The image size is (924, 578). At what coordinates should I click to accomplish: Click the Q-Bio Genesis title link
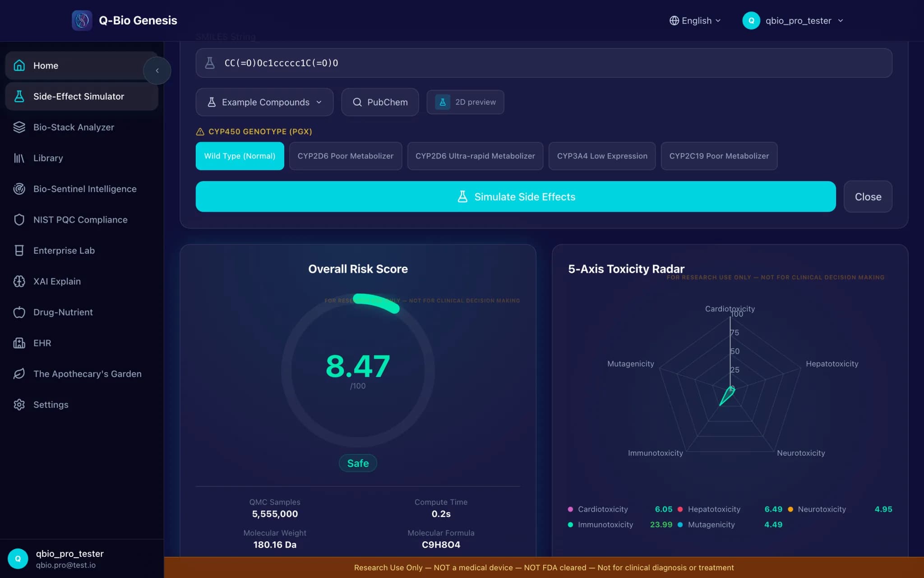coord(138,20)
